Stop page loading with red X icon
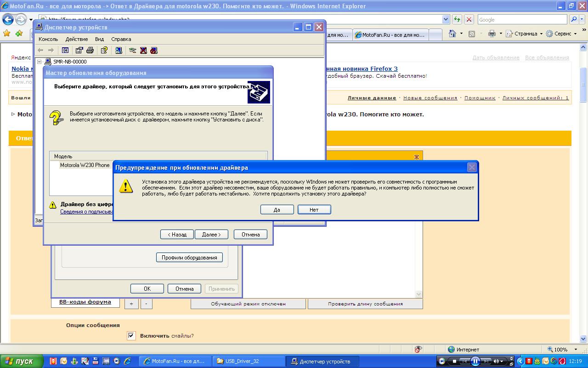This screenshot has height=368, width=588. [469, 19]
